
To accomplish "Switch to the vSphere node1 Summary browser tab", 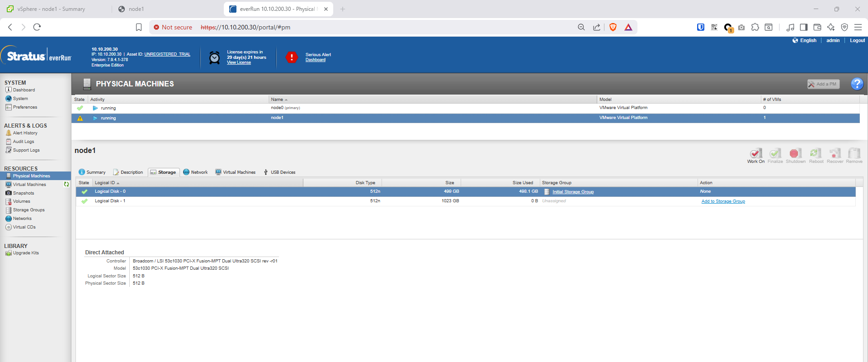I will tap(51, 9).
